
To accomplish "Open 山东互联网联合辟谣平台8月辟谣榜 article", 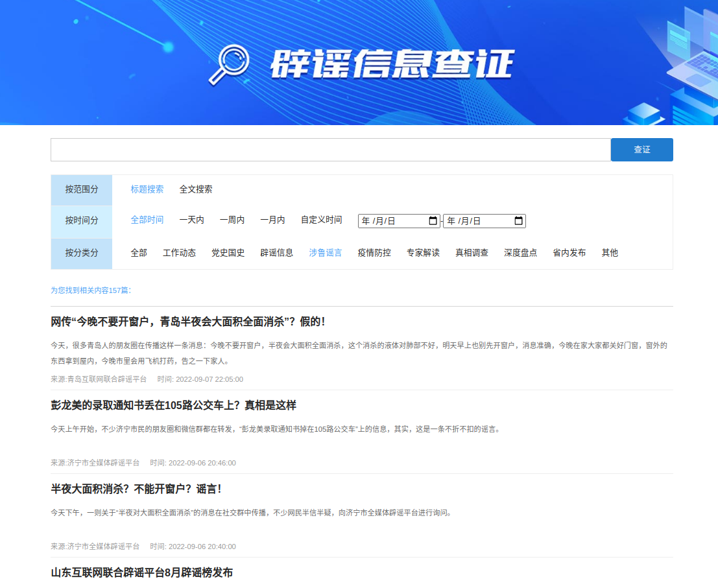I will click(x=142, y=572).
